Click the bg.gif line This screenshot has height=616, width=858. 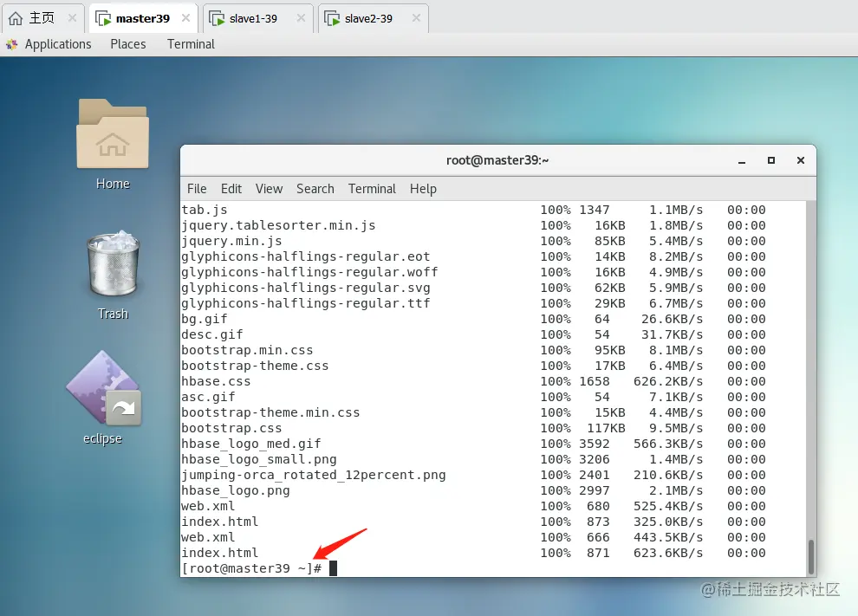(x=473, y=319)
